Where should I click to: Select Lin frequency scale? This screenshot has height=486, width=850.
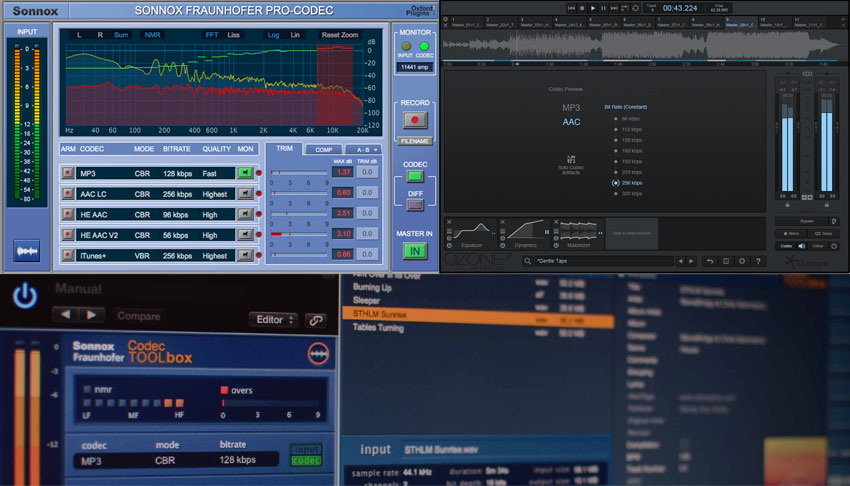point(295,35)
